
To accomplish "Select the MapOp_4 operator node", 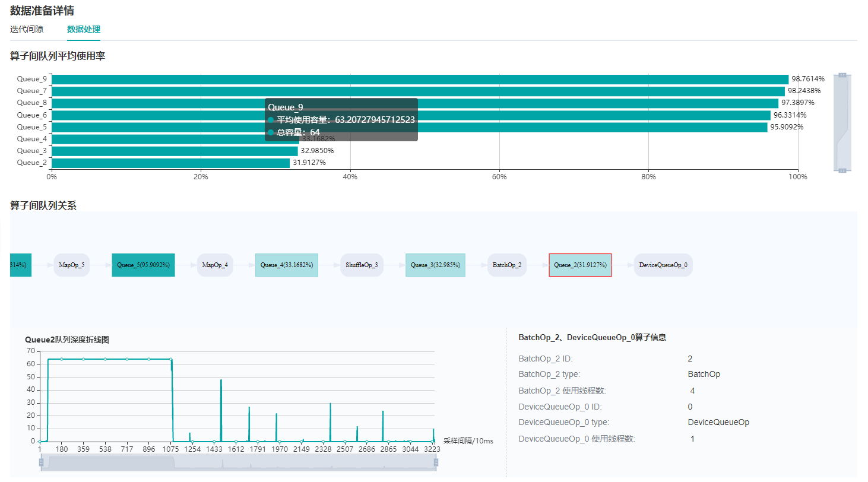I will pyautogui.click(x=215, y=265).
